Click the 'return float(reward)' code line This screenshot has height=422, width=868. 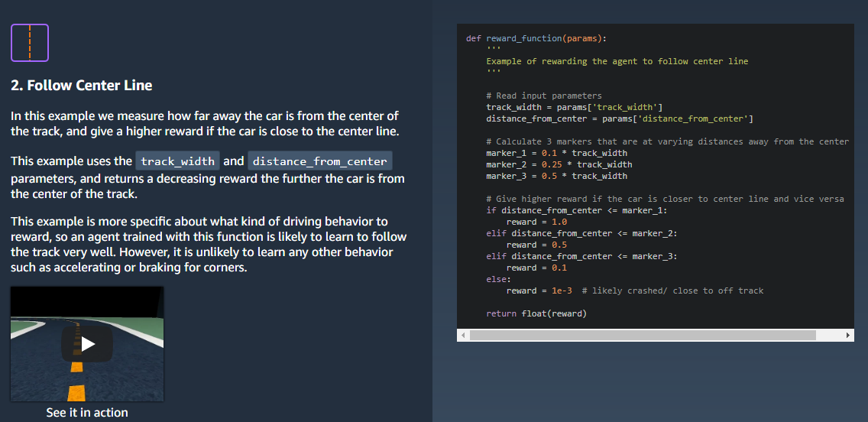coord(536,313)
